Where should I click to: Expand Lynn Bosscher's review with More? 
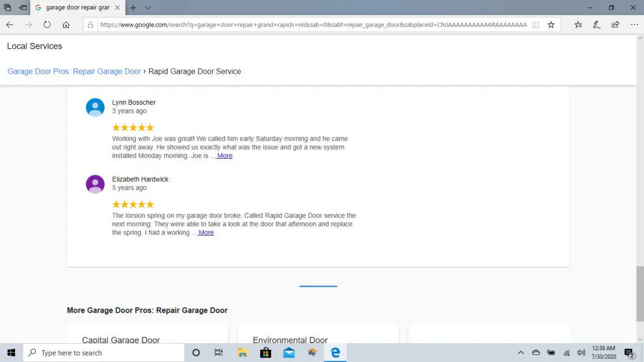224,156
